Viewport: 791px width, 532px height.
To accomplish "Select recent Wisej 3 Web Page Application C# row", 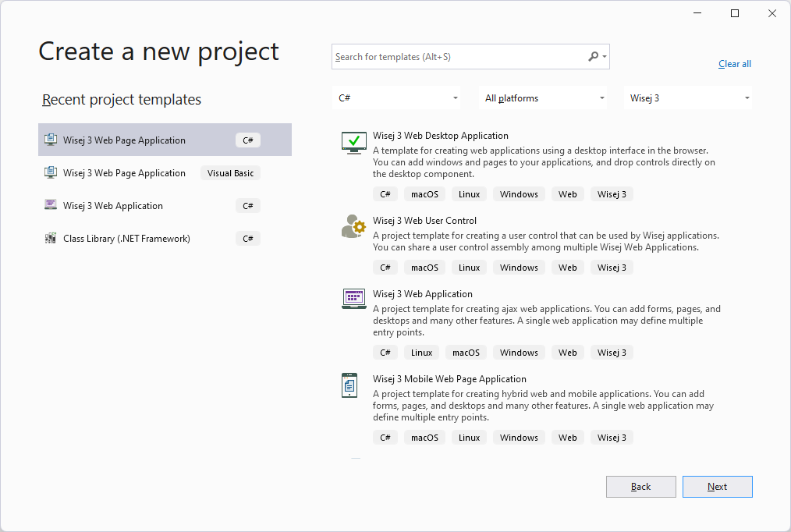I will [x=165, y=140].
